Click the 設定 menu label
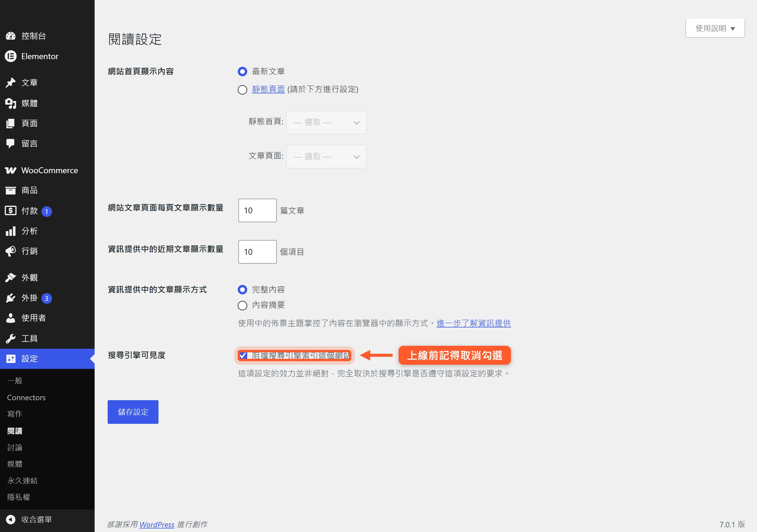 (x=29, y=359)
